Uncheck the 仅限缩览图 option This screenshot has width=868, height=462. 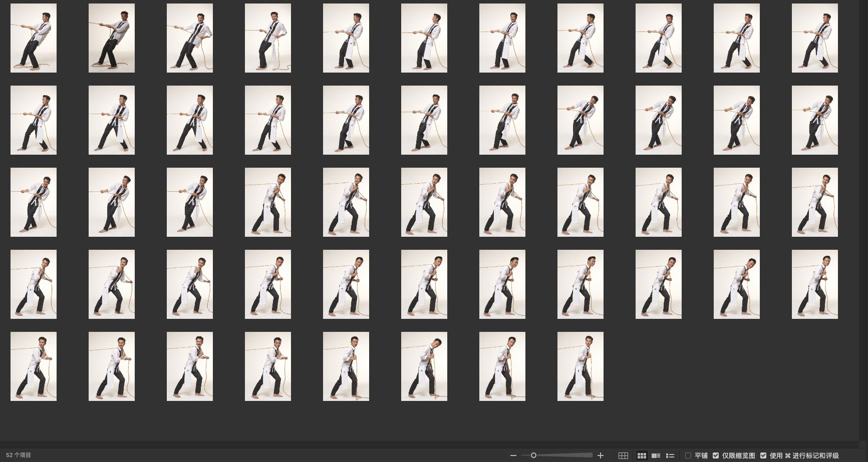point(716,455)
